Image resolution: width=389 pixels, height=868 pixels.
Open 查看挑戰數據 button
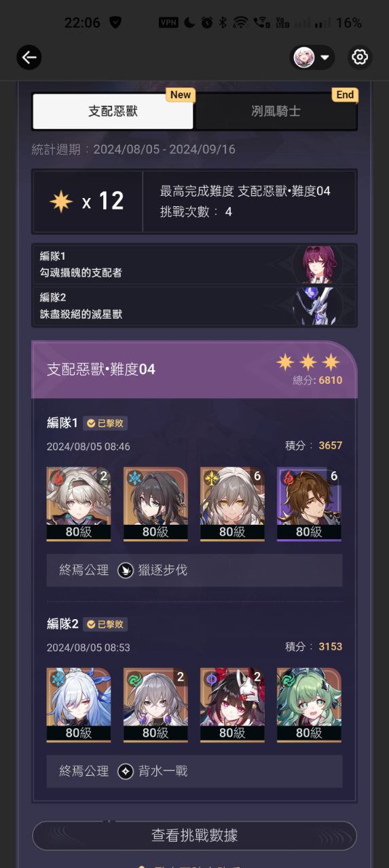coord(194,835)
